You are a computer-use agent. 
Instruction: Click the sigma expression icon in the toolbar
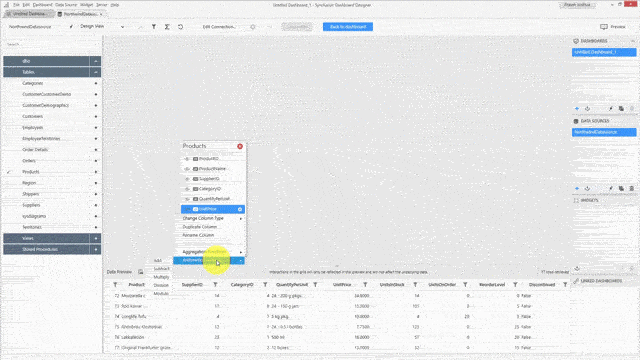click(167, 27)
